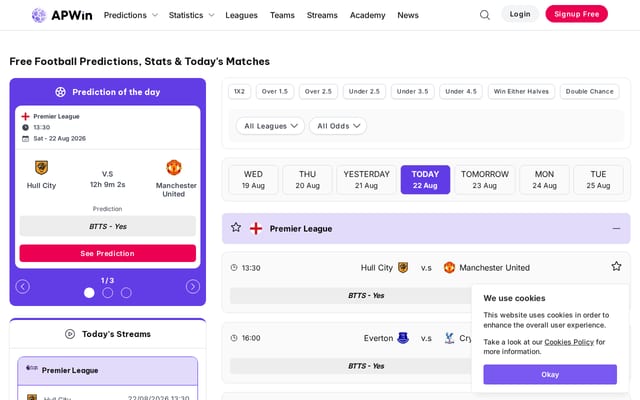Open the Cookies Policy link
This screenshot has width=640, height=400.
click(569, 342)
